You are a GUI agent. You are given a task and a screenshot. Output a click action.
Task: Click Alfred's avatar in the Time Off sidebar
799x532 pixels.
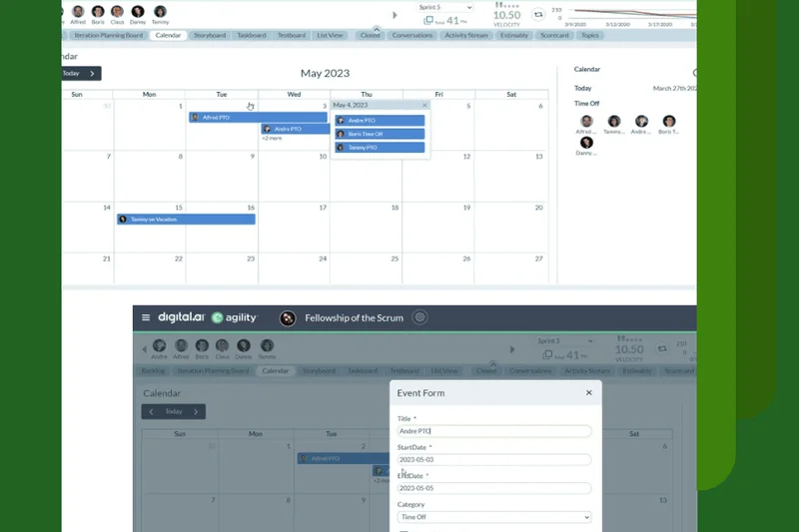(x=586, y=121)
